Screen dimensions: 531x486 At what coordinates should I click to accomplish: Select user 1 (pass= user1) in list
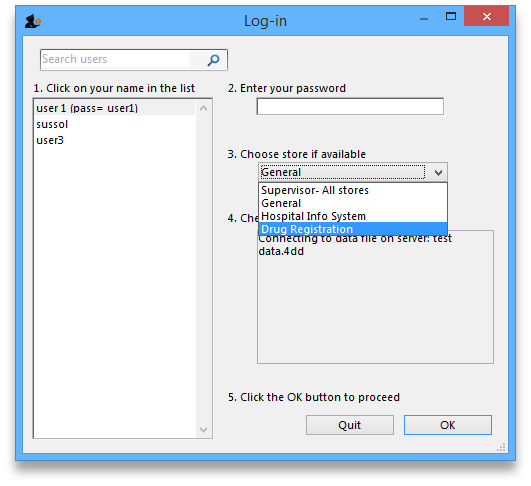point(115,108)
